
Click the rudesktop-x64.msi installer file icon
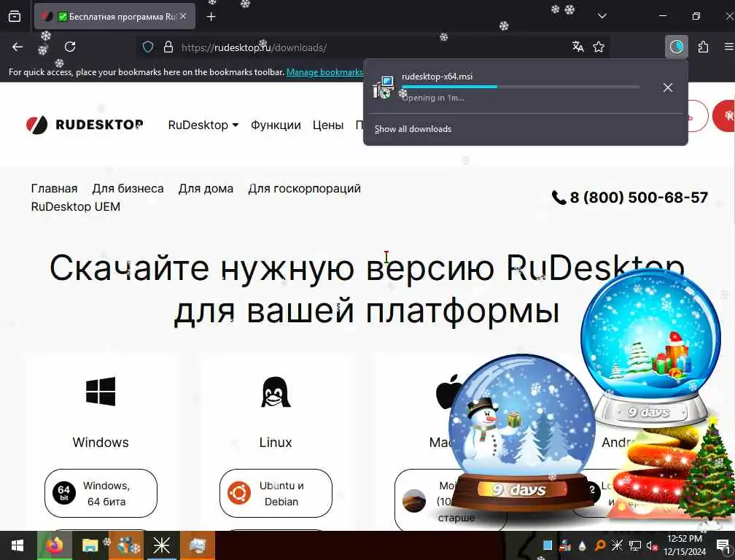pos(384,87)
